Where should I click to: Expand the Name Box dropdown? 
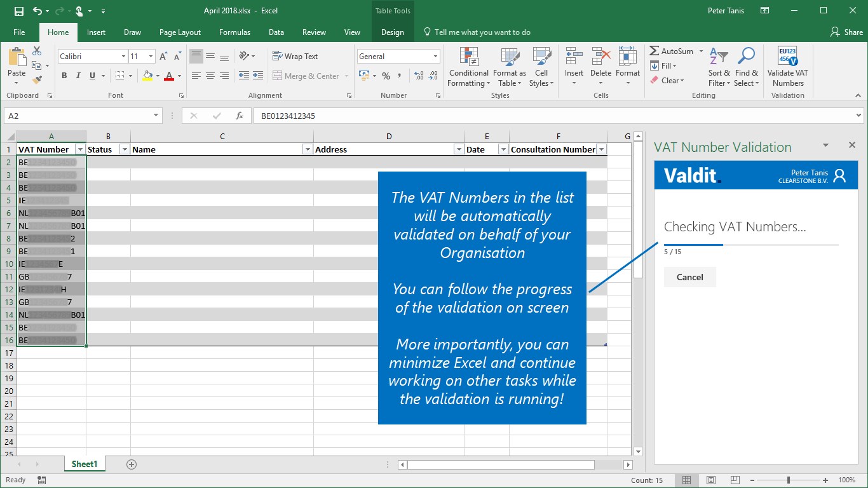pos(156,116)
